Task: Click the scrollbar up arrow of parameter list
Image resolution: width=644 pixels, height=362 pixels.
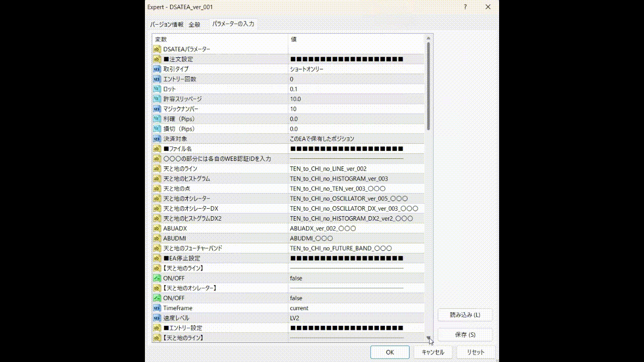Action: [429, 38]
